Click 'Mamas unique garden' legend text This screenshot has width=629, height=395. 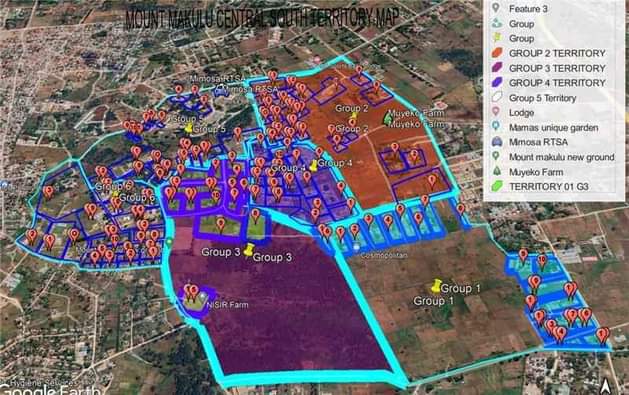coord(554,128)
